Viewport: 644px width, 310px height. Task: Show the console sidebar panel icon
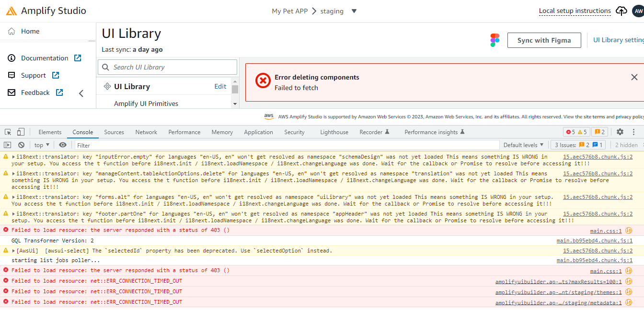(7, 145)
